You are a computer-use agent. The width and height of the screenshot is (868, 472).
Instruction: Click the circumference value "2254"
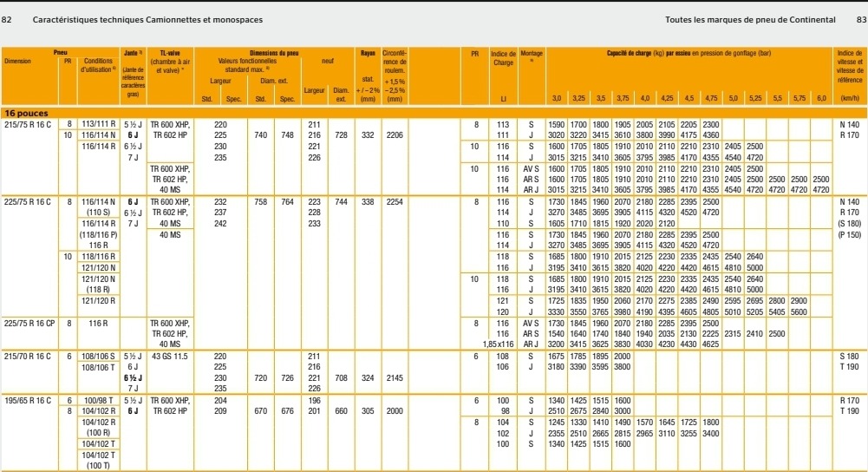tap(395, 202)
